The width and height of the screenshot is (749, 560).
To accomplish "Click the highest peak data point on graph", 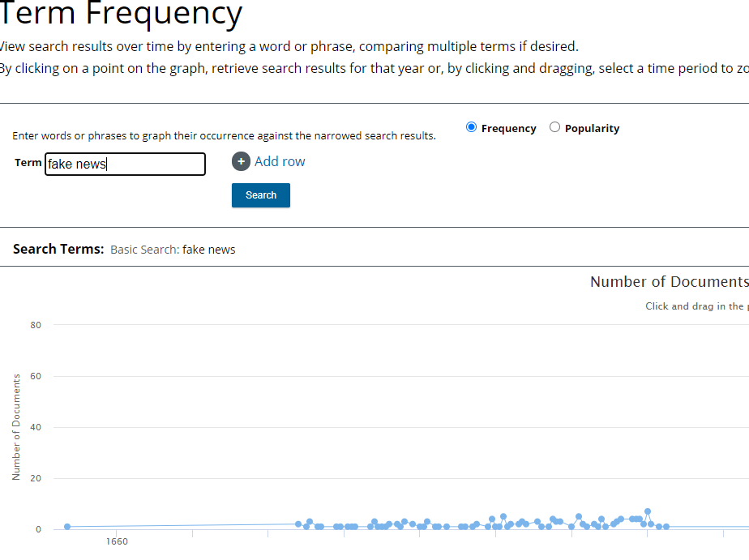I will click(x=648, y=512).
